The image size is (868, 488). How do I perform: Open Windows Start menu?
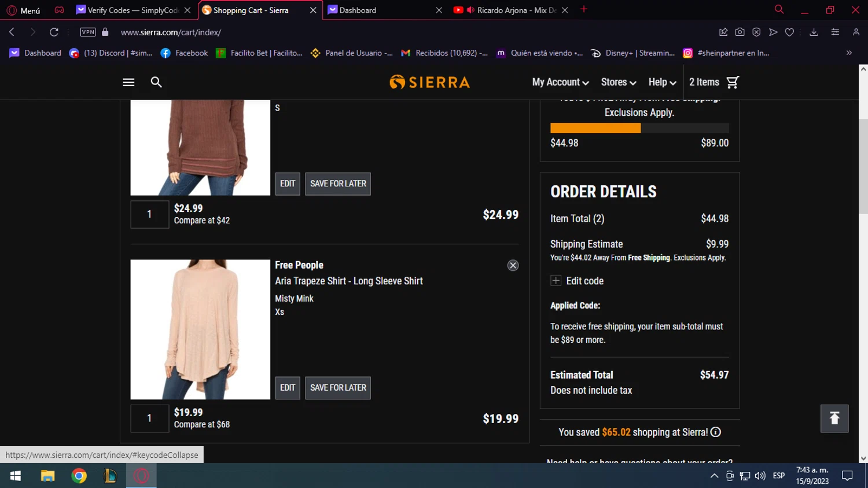click(16, 476)
